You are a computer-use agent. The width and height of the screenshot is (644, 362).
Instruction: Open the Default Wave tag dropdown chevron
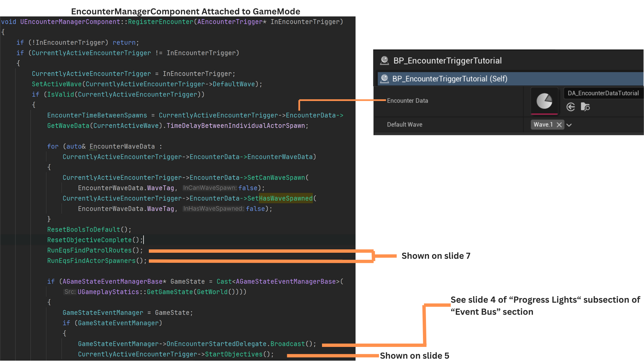click(x=569, y=125)
